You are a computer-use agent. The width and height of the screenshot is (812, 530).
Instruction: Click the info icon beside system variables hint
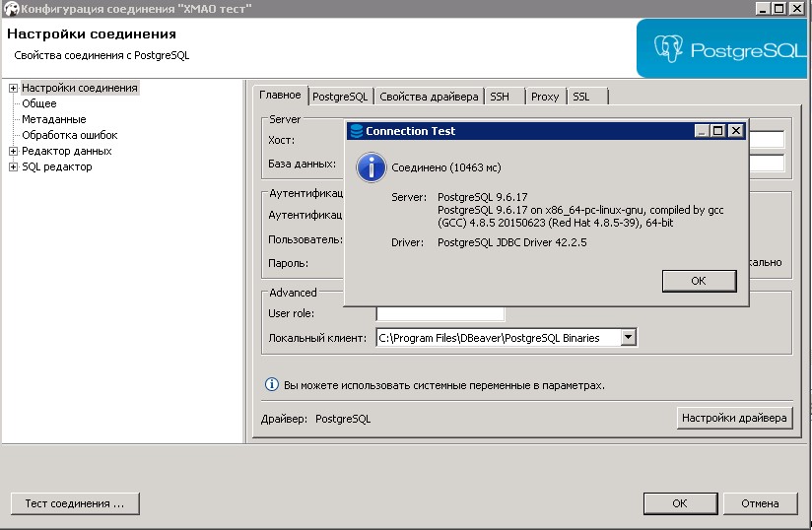pyautogui.click(x=271, y=384)
